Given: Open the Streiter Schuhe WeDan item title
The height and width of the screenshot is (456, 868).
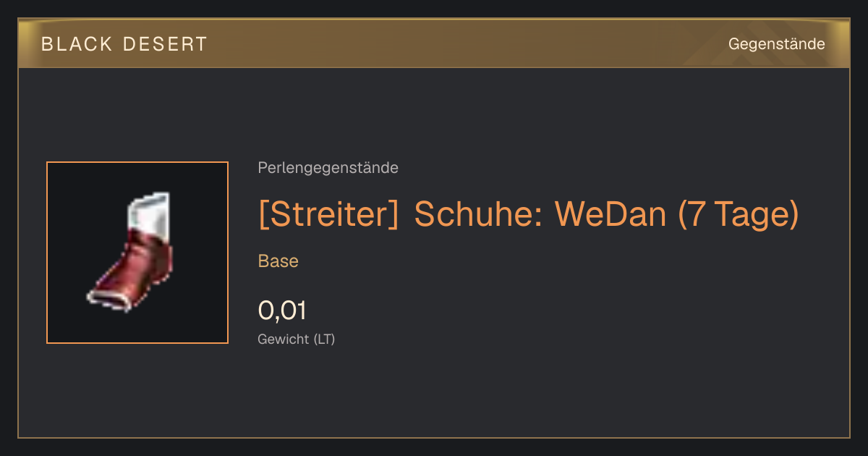Looking at the screenshot, I should (529, 214).
